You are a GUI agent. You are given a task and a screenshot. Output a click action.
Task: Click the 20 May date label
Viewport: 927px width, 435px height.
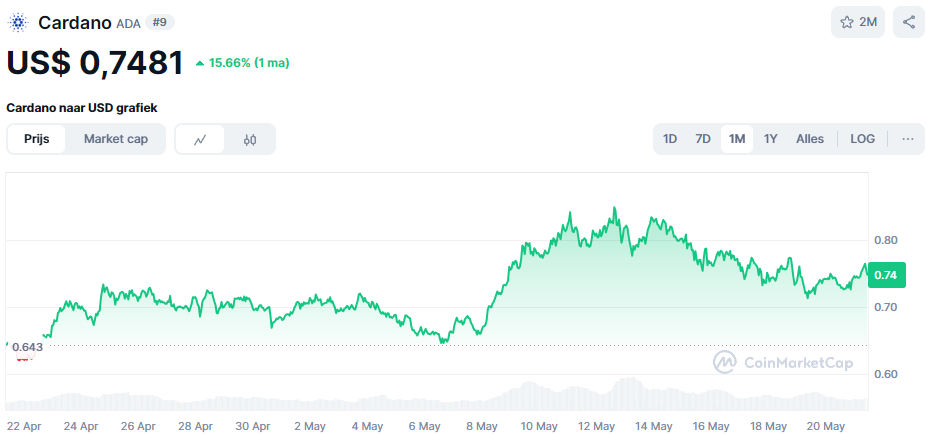coord(826,426)
